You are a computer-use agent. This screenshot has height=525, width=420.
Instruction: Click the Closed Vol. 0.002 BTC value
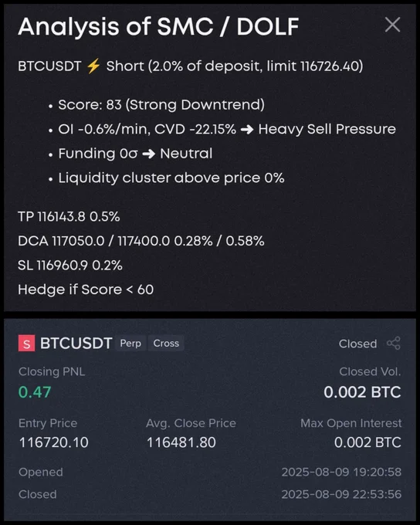362,392
